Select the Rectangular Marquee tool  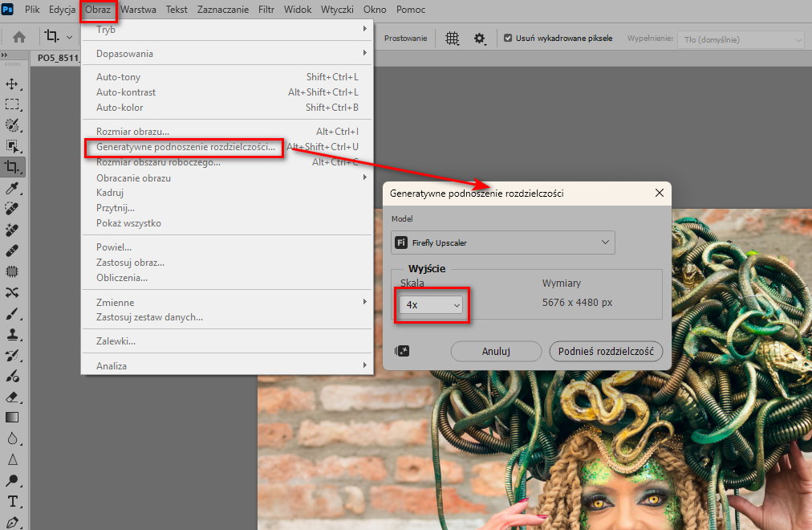tap(12, 104)
